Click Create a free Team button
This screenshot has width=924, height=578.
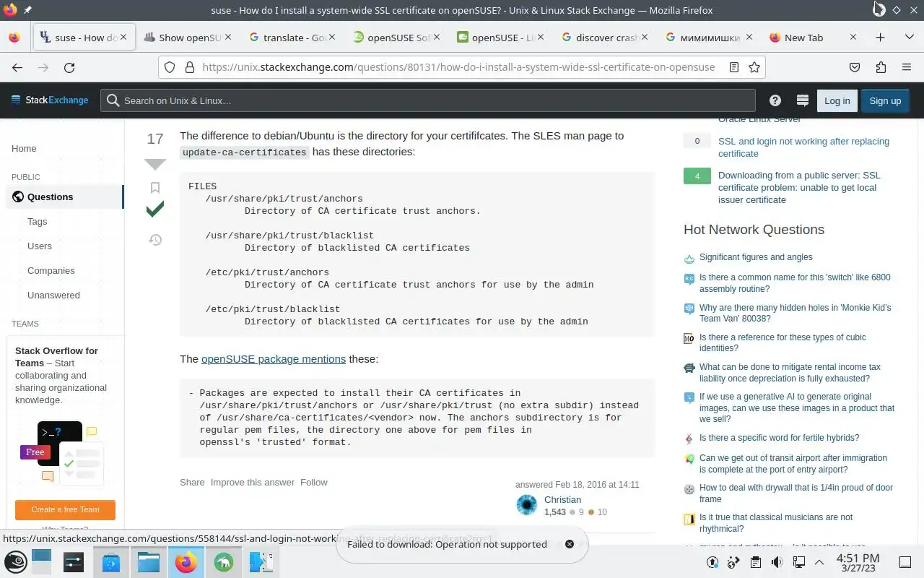[x=65, y=509]
